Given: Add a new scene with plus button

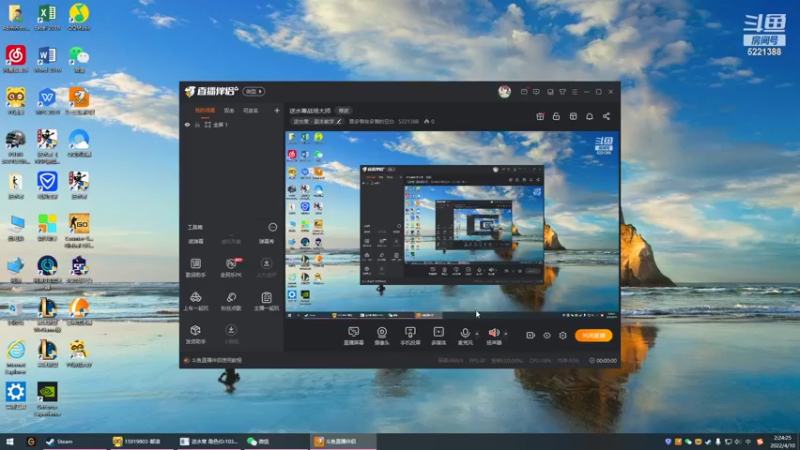Looking at the screenshot, I should click(277, 110).
